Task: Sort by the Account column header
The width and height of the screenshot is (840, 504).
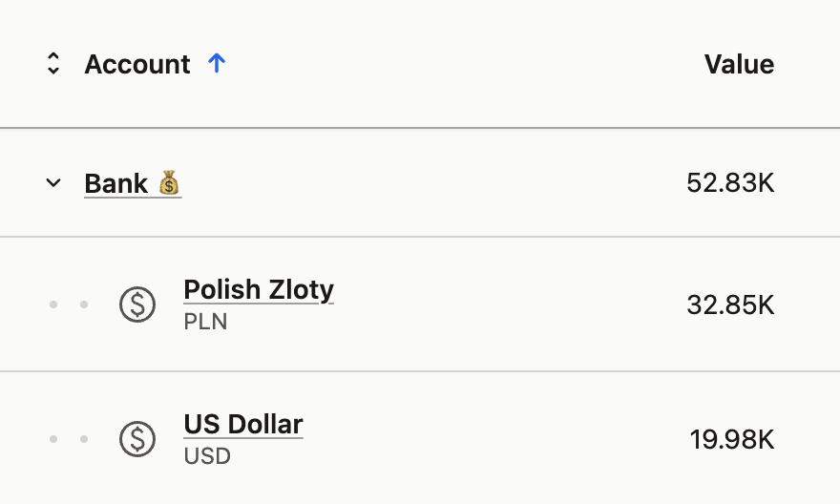Action: [x=137, y=64]
